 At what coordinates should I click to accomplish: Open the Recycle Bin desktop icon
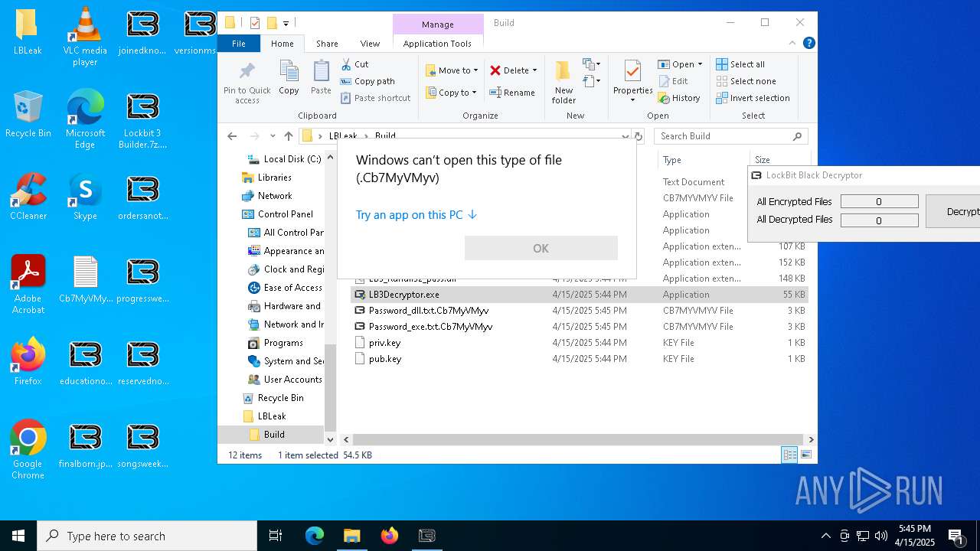click(x=28, y=114)
